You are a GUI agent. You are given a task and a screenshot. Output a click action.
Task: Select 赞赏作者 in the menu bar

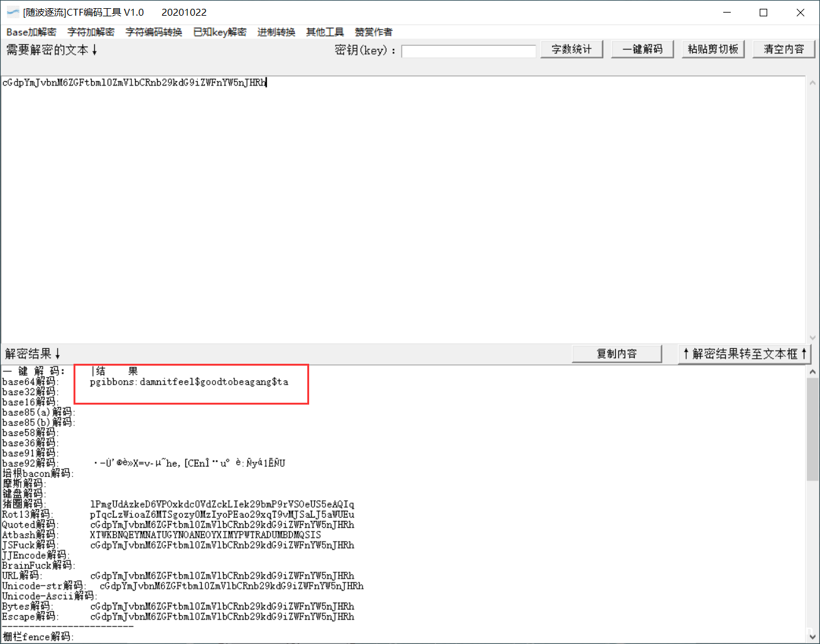(x=373, y=32)
